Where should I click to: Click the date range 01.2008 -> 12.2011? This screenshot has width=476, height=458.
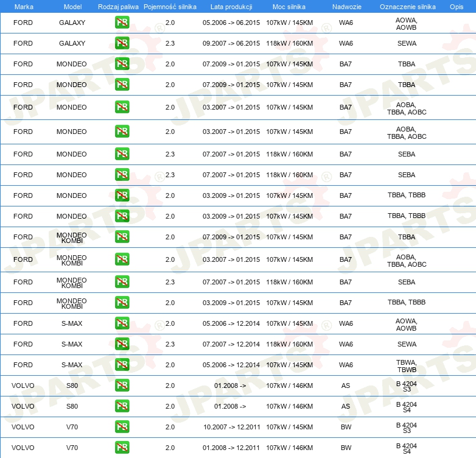(x=231, y=448)
